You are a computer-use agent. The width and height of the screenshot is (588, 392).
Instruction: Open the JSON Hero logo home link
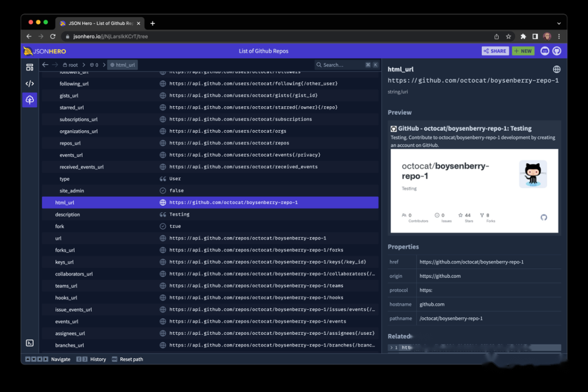coord(45,51)
